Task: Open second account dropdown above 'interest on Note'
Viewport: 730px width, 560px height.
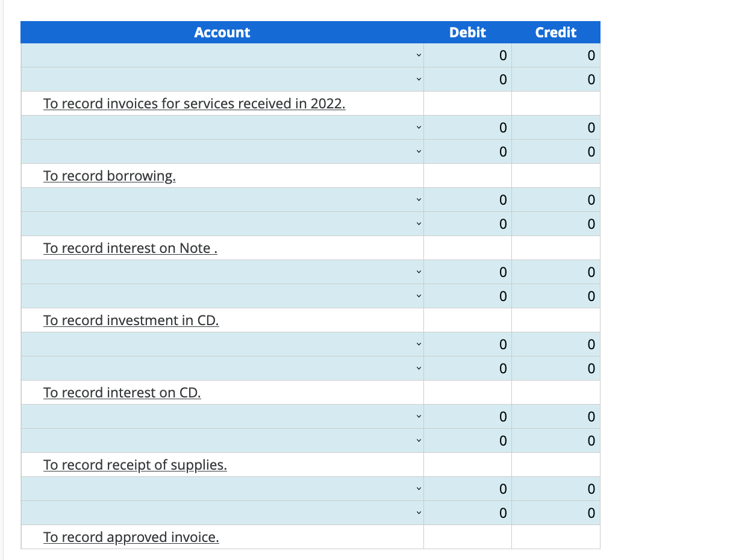Action: [x=222, y=224]
